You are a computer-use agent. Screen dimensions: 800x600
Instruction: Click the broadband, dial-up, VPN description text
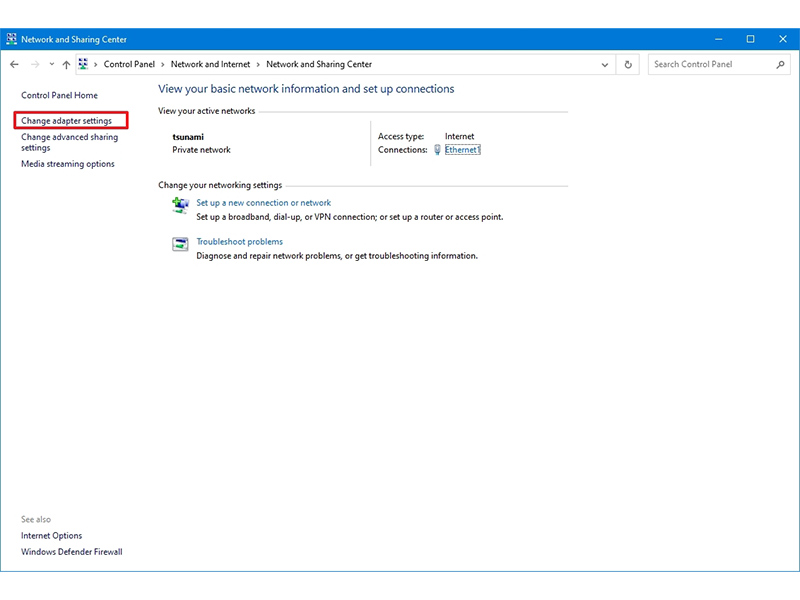(349, 217)
